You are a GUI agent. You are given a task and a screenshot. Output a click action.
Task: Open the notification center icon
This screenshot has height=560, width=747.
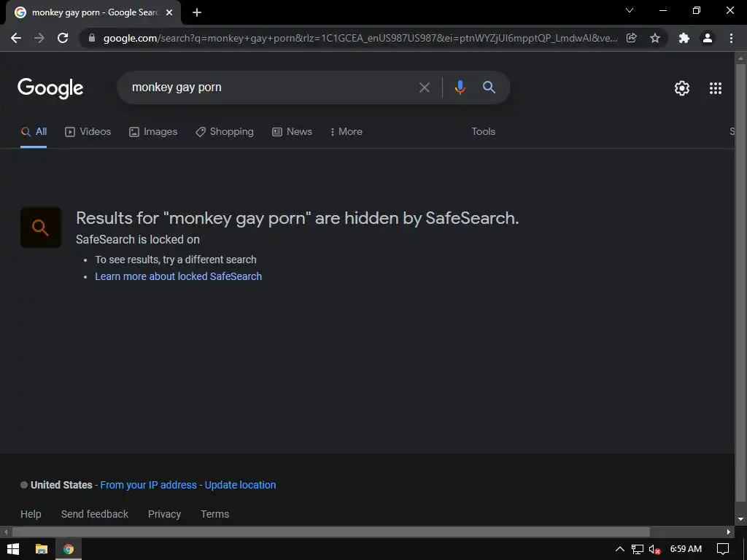point(723,549)
